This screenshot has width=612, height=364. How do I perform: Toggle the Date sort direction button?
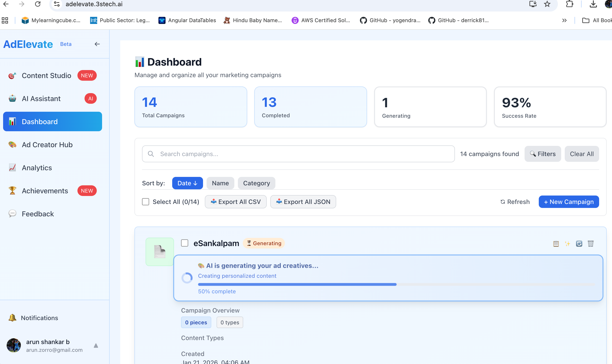[187, 183]
